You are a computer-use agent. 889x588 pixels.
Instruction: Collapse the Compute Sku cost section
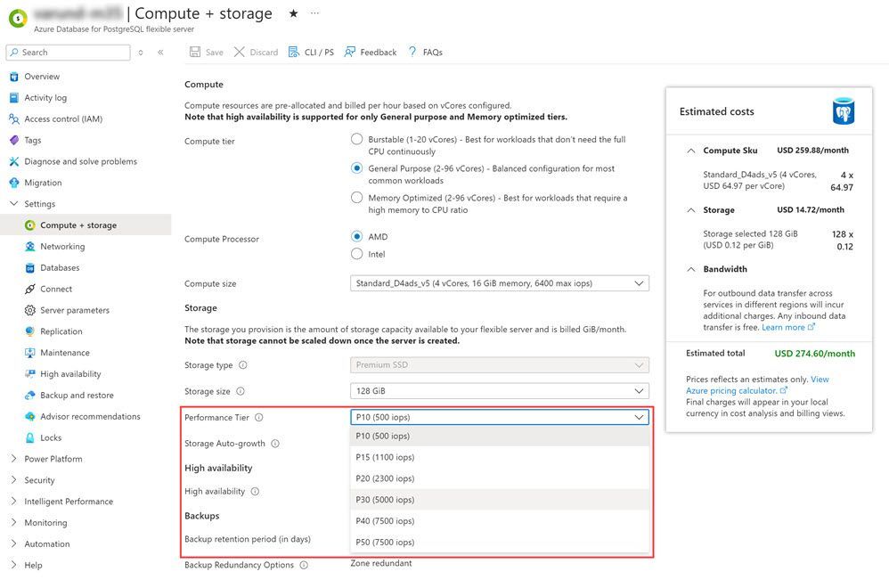[692, 151]
